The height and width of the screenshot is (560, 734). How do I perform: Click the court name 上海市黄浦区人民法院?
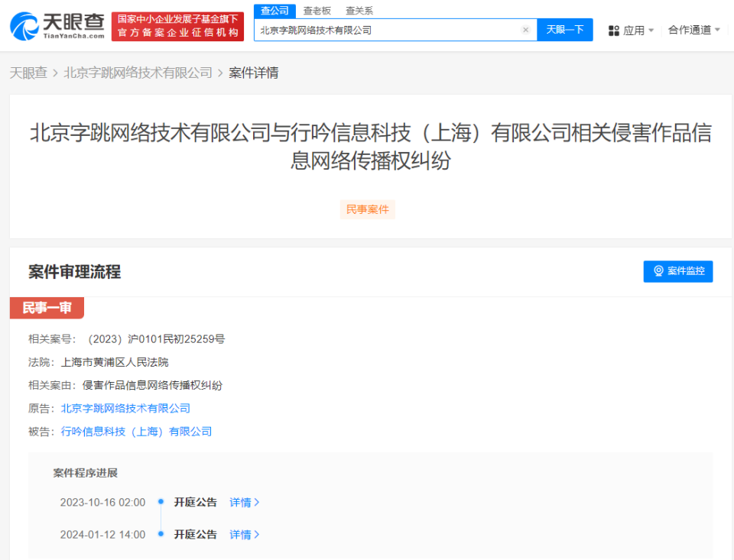click(x=115, y=362)
